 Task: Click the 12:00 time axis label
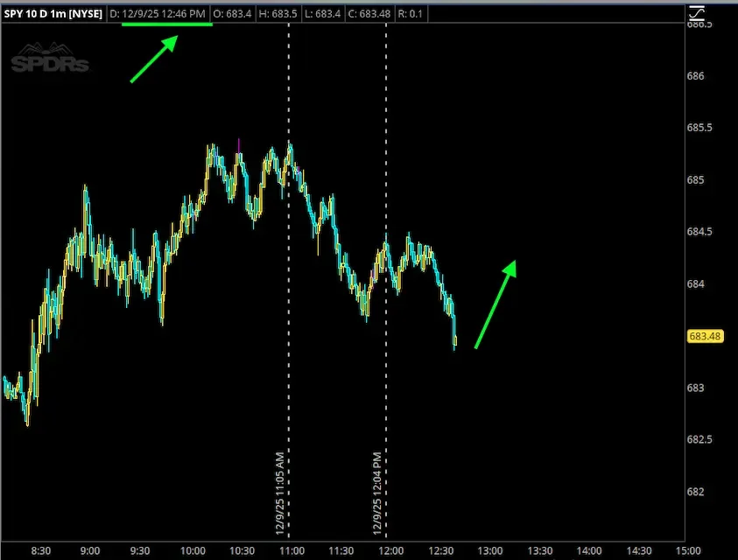click(390, 551)
